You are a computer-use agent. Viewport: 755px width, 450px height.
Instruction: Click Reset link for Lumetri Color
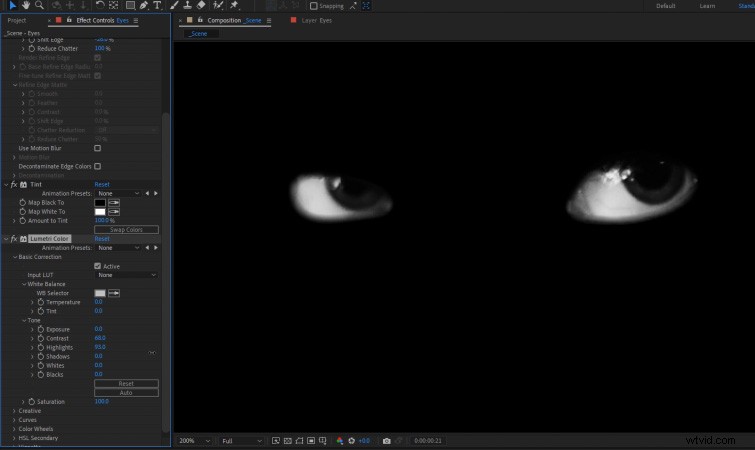tap(102, 239)
